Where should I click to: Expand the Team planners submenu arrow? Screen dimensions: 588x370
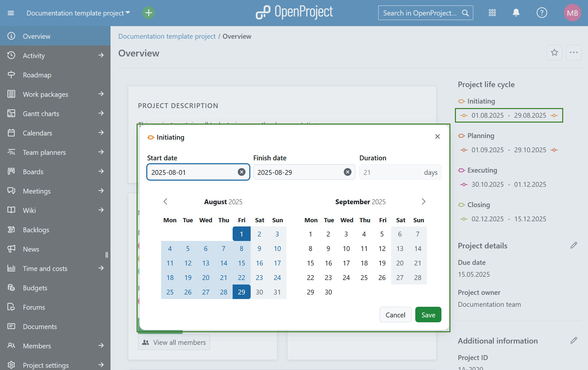click(x=101, y=152)
